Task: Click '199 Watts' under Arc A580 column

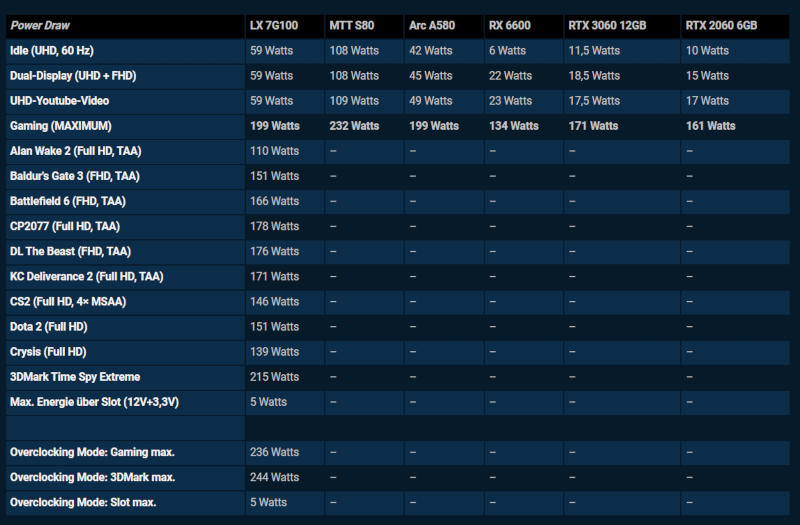Action: click(x=434, y=126)
